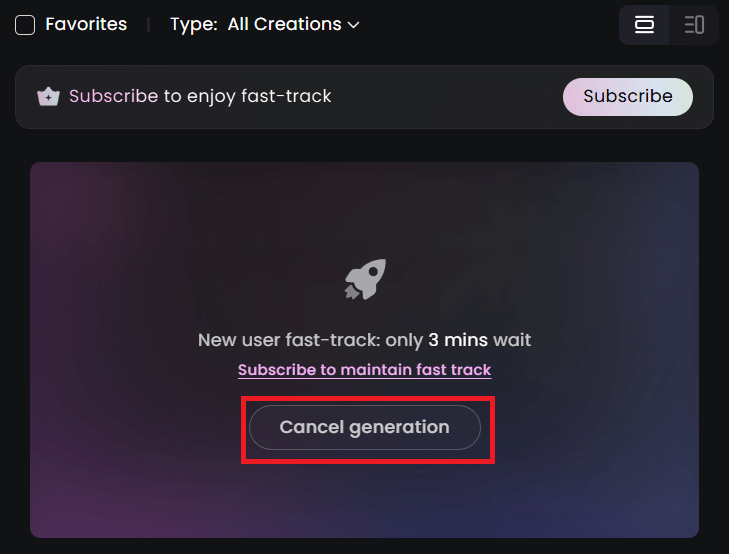Image resolution: width=729 pixels, height=554 pixels.
Task: Click the bold "3 mins" wait time
Action: (x=458, y=340)
